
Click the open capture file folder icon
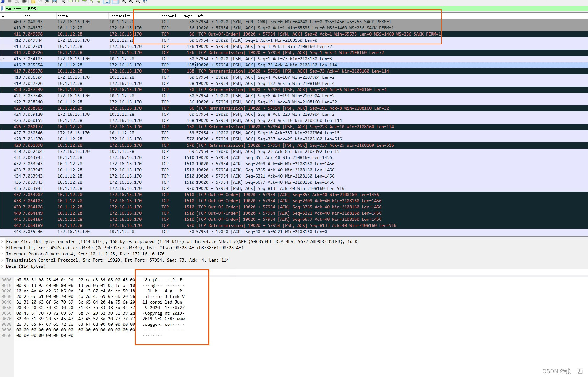pyautogui.click(x=33, y=1)
